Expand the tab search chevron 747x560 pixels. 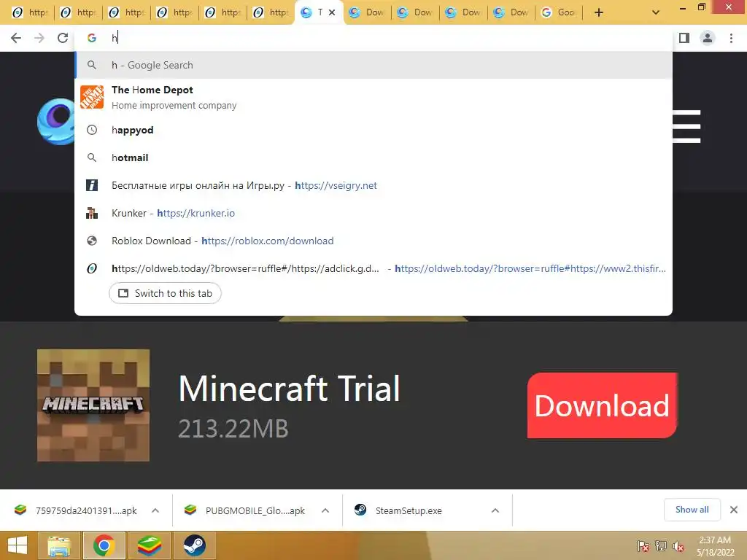pyautogui.click(x=656, y=12)
